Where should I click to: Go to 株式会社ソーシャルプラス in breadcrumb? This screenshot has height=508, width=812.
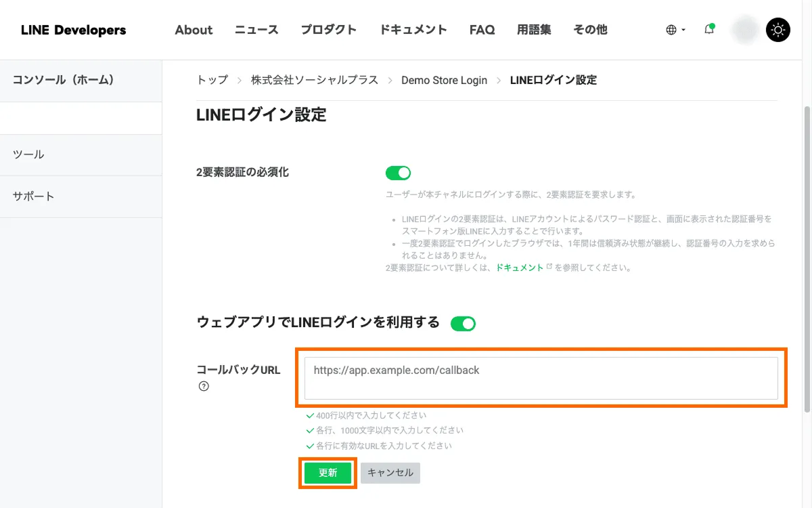pos(315,80)
